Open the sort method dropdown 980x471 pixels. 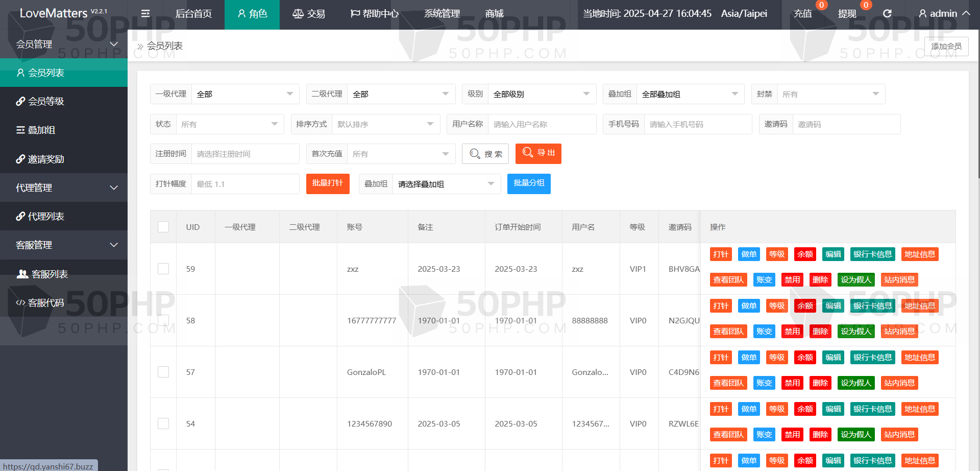[385, 124]
